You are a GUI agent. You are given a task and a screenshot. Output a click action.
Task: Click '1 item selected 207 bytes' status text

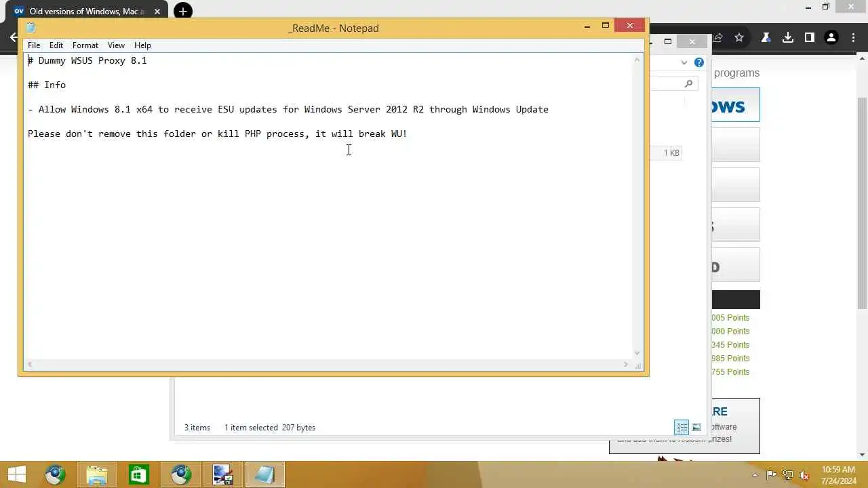270,428
